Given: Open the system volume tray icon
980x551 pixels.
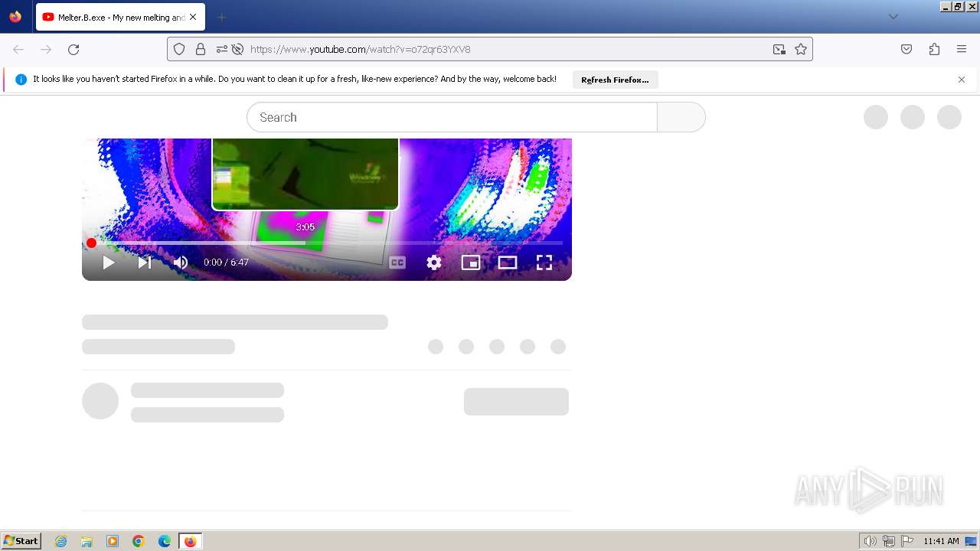Looking at the screenshot, I should tap(870, 541).
